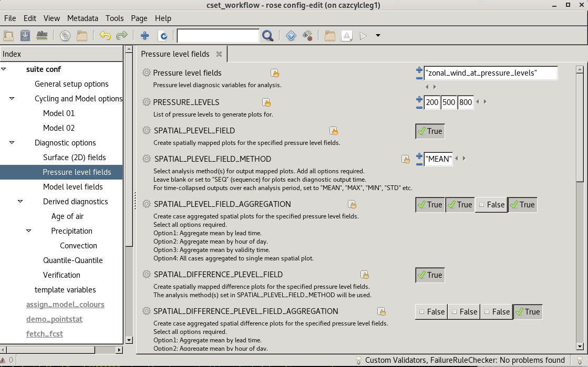This screenshot has width=588, height=367.
Task: Select the Quantile-Quantile tree item
Action: tap(73, 260)
